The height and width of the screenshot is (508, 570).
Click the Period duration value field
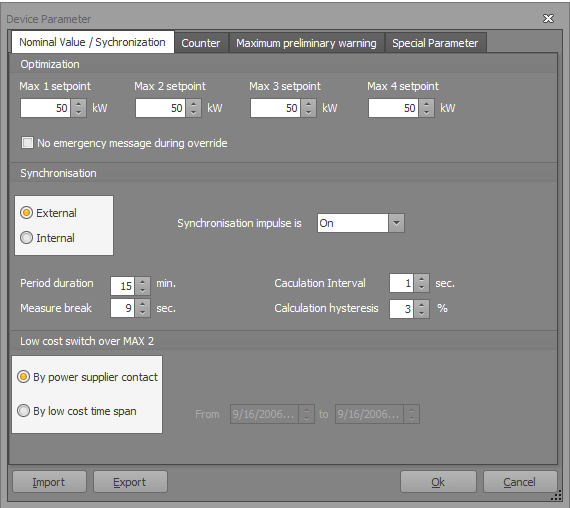click(x=123, y=286)
